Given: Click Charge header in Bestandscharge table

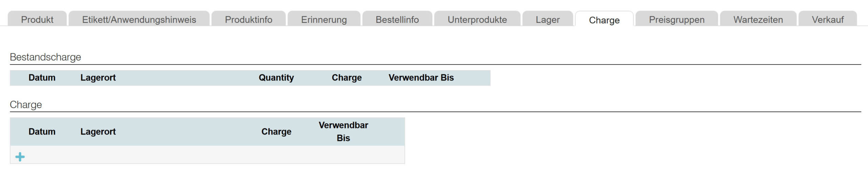Looking at the screenshot, I should 347,78.
